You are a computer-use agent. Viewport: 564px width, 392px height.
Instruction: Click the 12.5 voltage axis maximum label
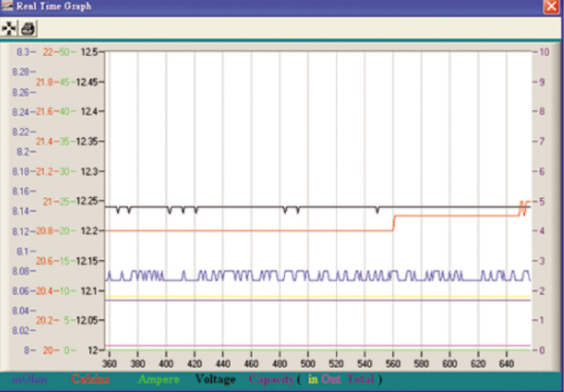click(89, 52)
